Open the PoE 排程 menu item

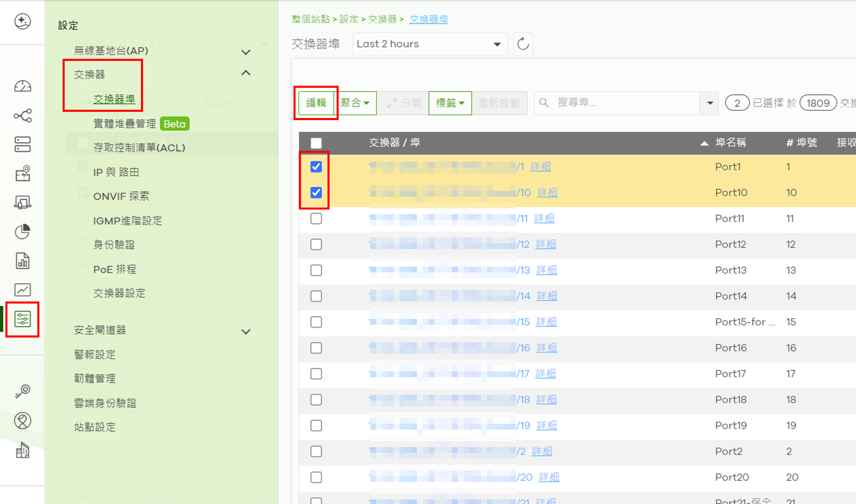click(x=114, y=270)
